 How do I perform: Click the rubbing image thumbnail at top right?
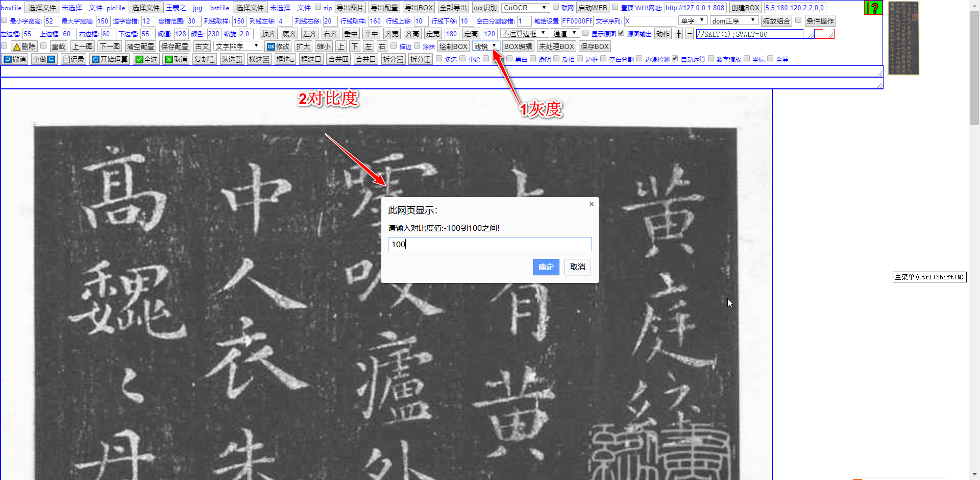[x=903, y=38]
